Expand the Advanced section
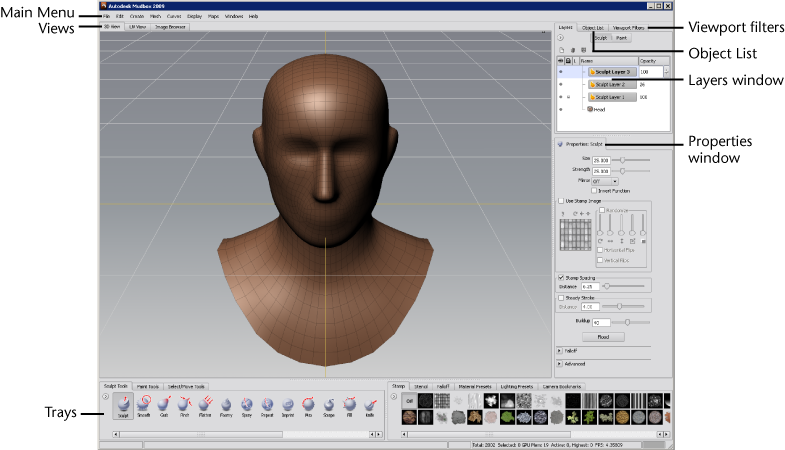Screen dimensions: 785x450 tap(558, 364)
